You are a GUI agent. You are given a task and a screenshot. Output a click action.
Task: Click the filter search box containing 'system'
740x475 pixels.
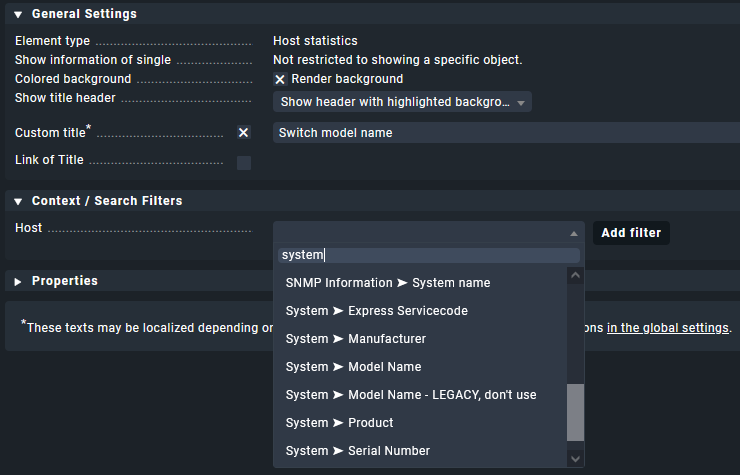point(428,256)
